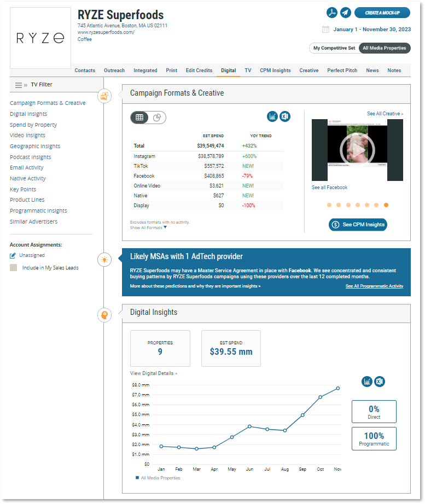Check Include in My Sales Leads box
Image resolution: width=425 pixels, height=504 pixels.
click(x=14, y=268)
